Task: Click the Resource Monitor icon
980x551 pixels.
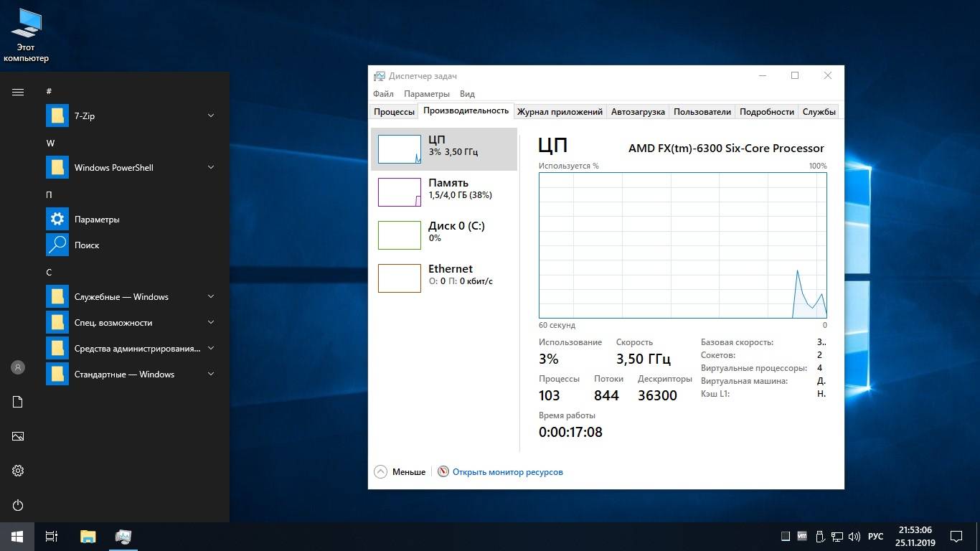Action: click(x=443, y=472)
